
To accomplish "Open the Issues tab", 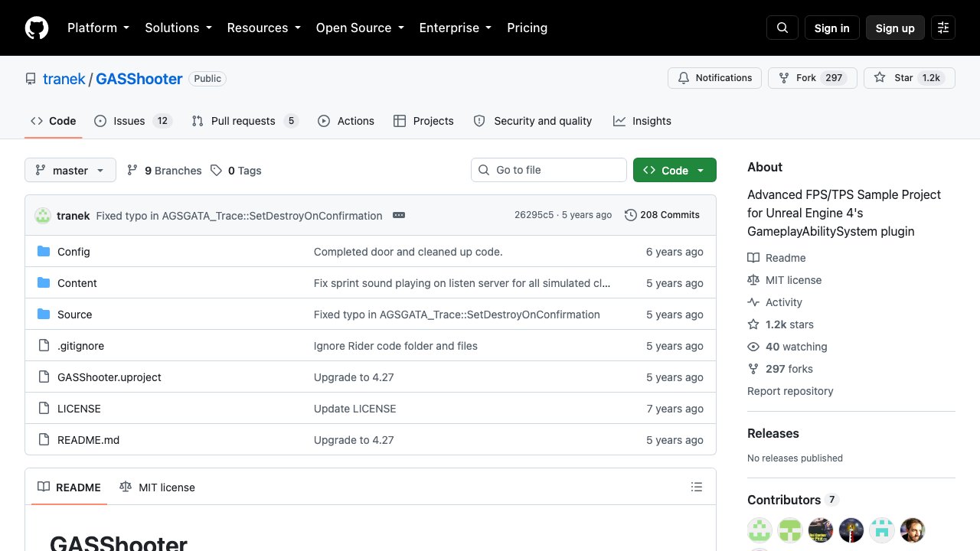I will pyautogui.click(x=132, y=121).
